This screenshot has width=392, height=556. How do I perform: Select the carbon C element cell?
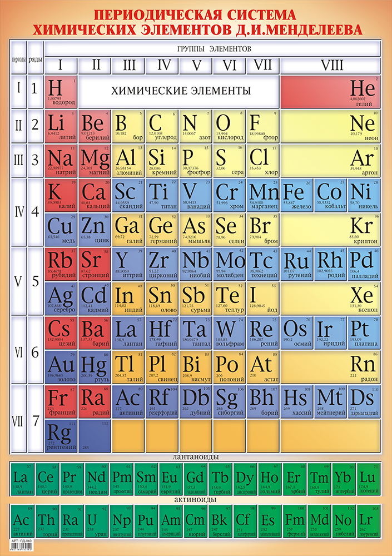(162, 126)
